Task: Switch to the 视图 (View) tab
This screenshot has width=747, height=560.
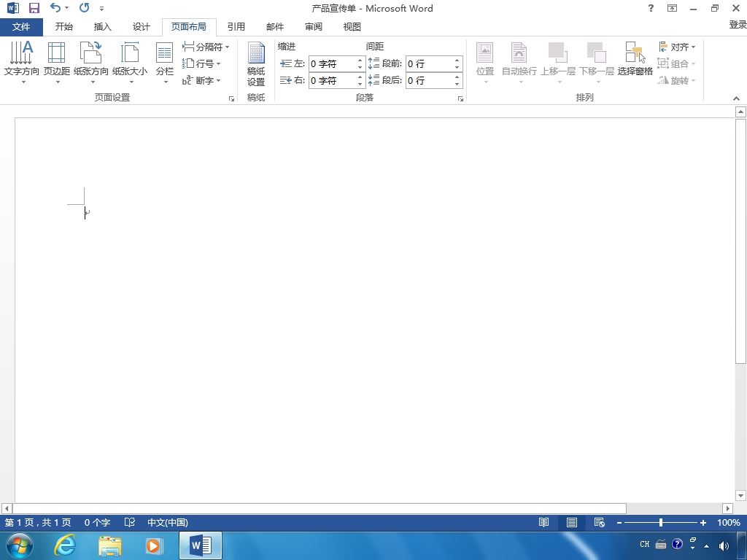Action: tap(352, 27)
